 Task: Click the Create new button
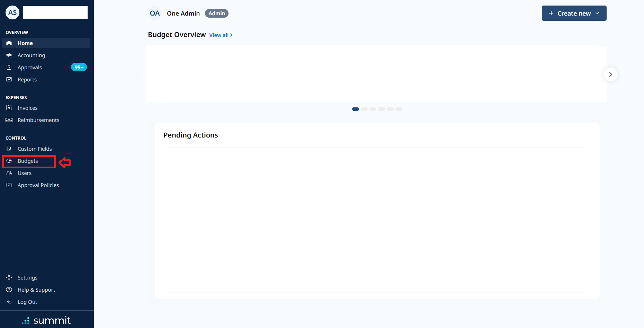point(574,13)
